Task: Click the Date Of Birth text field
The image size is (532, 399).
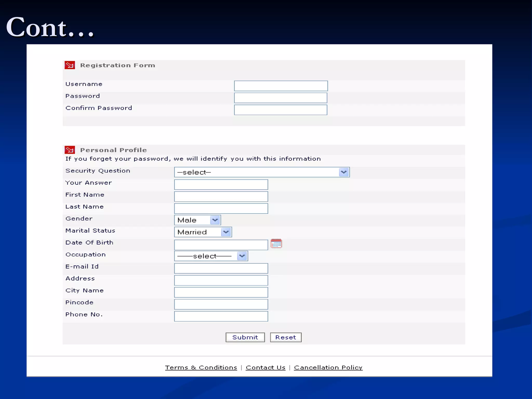Action: pyautogui.click(x=221, y=245)
